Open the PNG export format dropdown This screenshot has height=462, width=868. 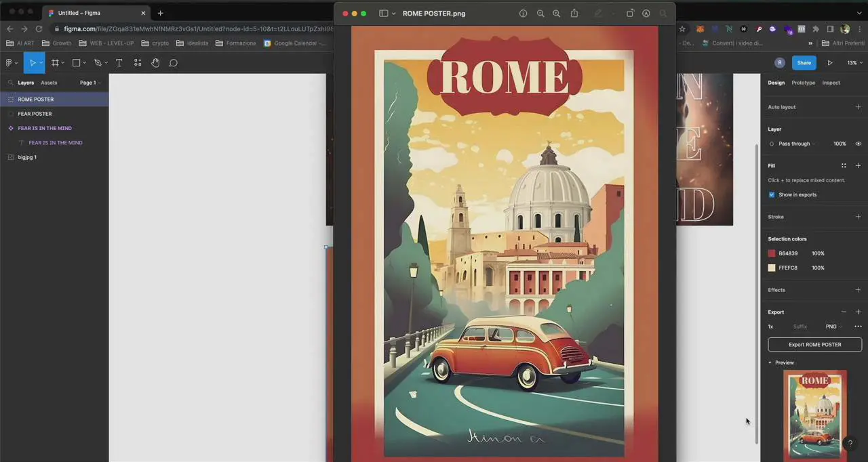[833, 327]
